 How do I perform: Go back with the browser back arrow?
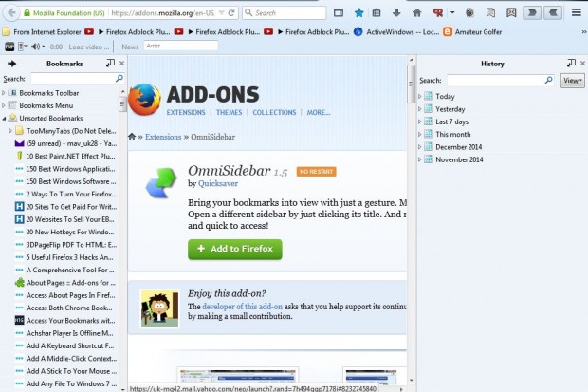pos(11,13)
